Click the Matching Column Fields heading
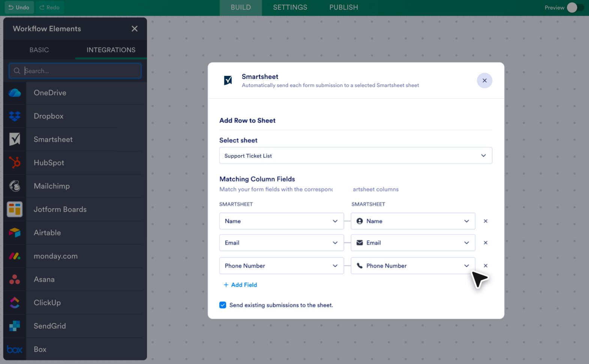Viewport: 589px width, 364px height. point(257,179)
